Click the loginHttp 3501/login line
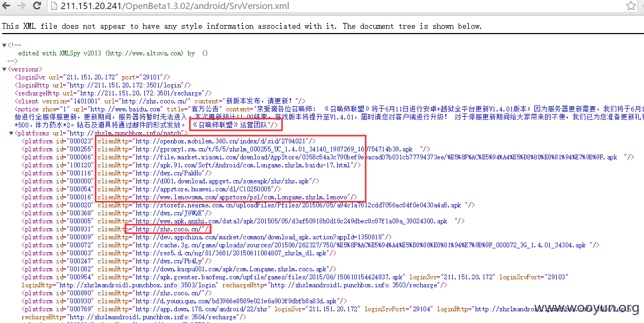Screen dimensions: 644x323 click(x=103, y=85)
